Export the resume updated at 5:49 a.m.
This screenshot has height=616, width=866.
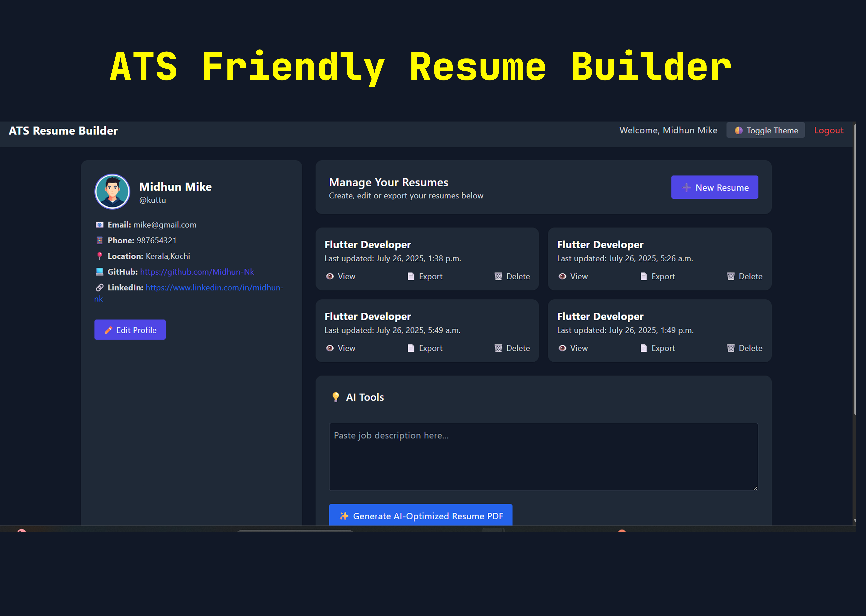pos(425,348)
